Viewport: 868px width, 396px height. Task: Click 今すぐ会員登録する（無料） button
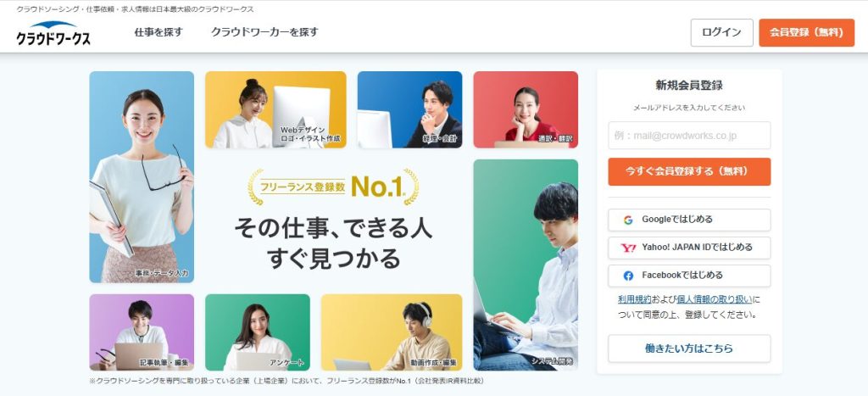(689, 171)
